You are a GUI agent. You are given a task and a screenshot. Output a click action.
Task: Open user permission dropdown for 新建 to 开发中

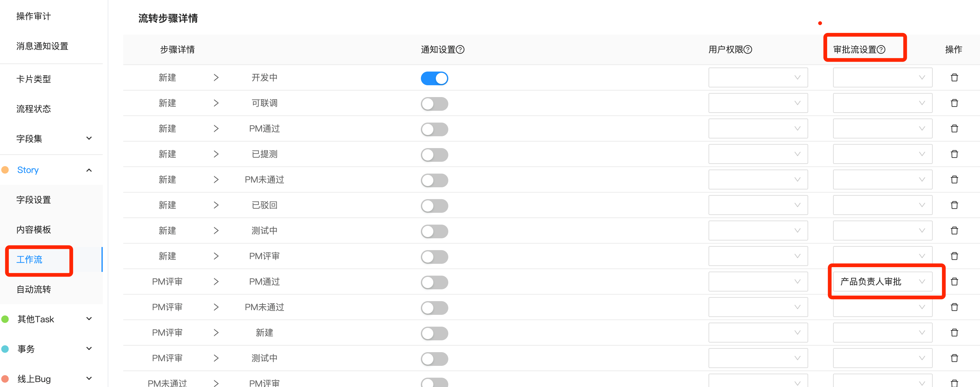[x=757, y=77]
